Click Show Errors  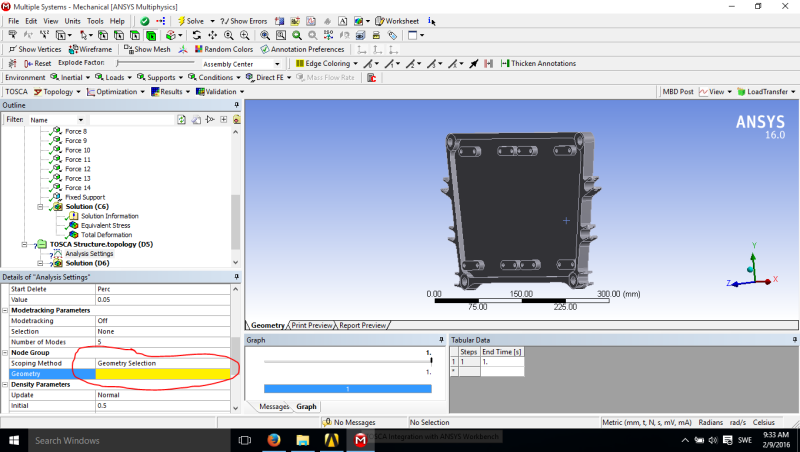pyautogui.click(x=244, y=21)
